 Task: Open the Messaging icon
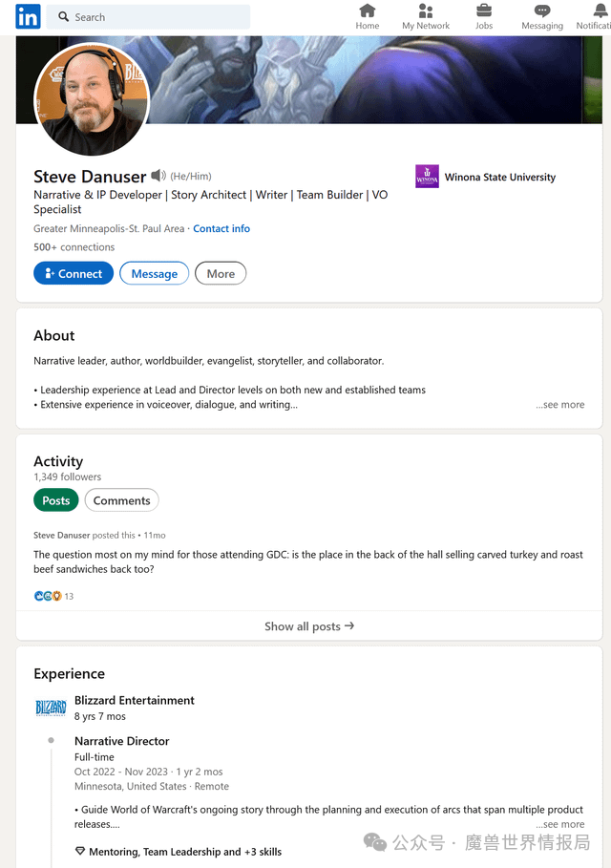click(542, 11)
